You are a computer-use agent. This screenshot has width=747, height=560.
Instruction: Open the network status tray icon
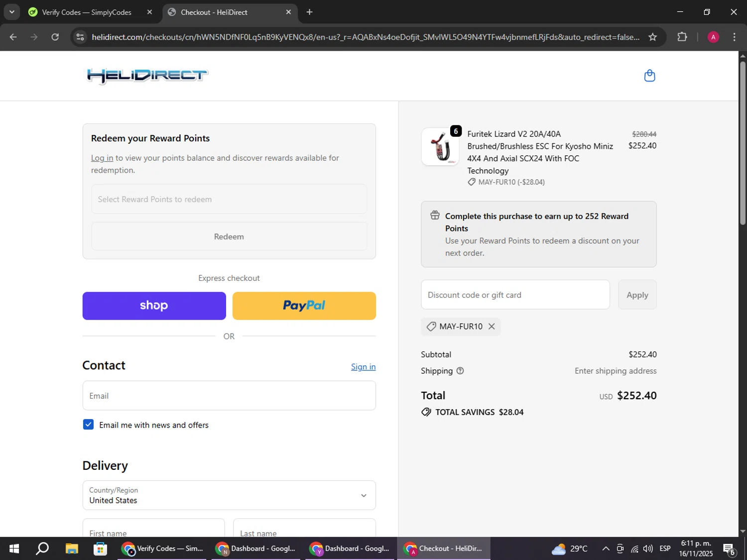[634, 549]
